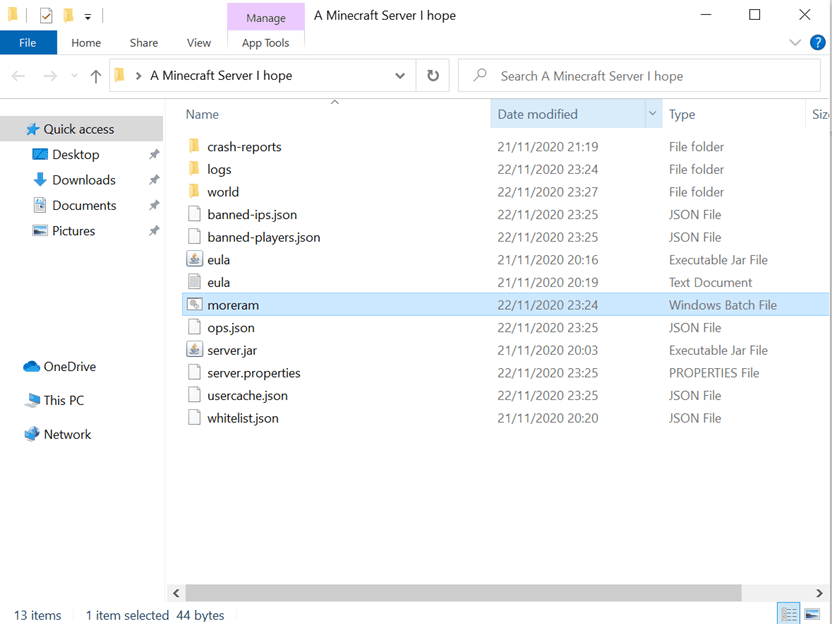Open Date modified column filter dropdown

pos(653,114)
